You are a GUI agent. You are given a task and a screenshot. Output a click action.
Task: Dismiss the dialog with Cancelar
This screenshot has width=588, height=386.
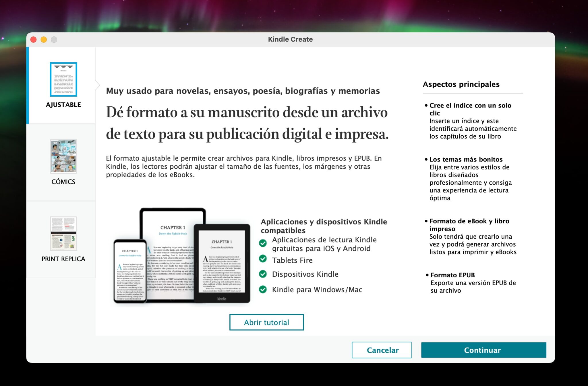tap(382, 350)
